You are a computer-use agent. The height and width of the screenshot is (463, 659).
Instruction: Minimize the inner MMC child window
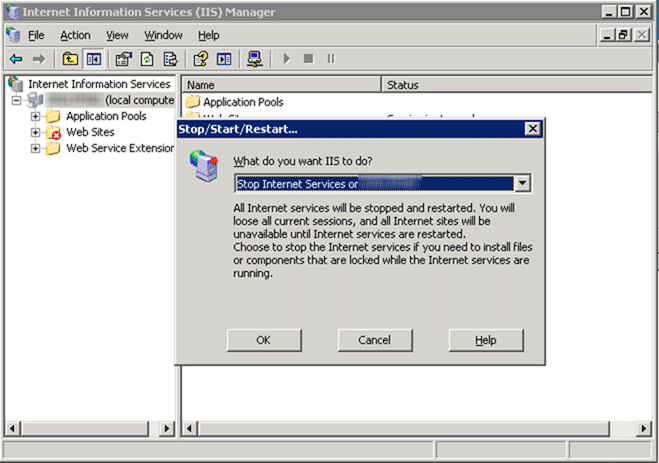coord(606,35)
